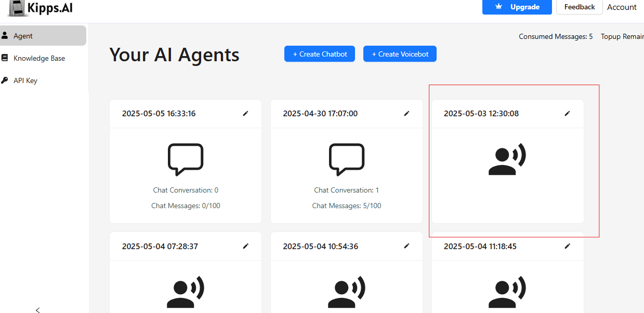The height and width of the screenshot is (313, 644).
Task: Open the chatbot icon with 5/100 messages
Action: click(347, 159)
